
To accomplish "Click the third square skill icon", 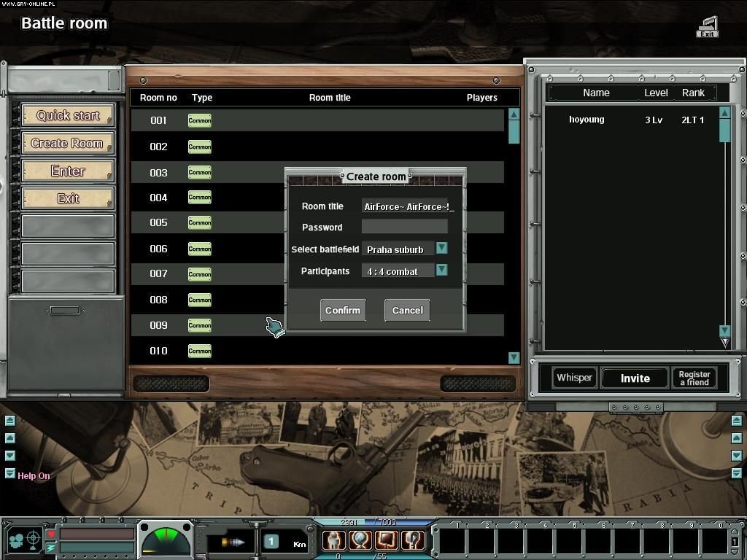I will pos(387,540).
